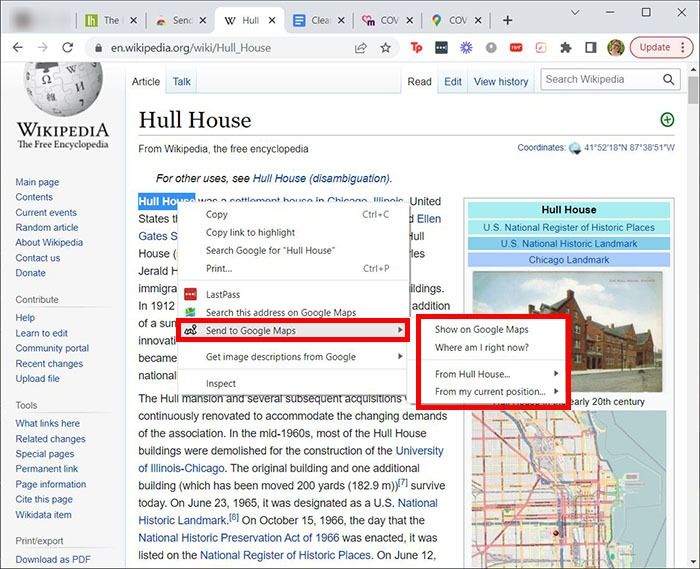This screenshot has width=700, height=569.
Task: Expand the 'From Hull House...' submenu arrow
Action: click(556, 374)
